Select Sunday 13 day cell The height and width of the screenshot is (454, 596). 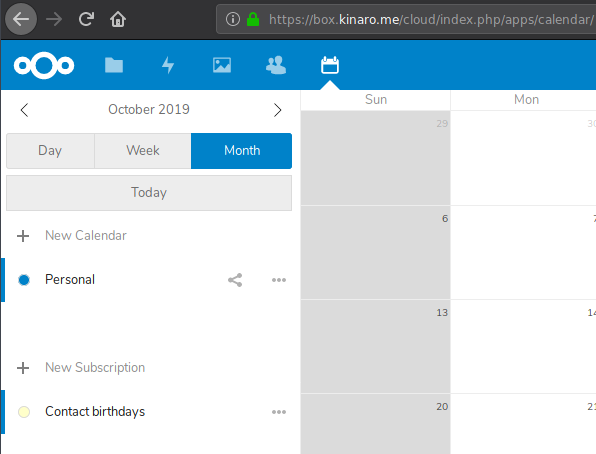pyautogui.click(x=376, y=346)
